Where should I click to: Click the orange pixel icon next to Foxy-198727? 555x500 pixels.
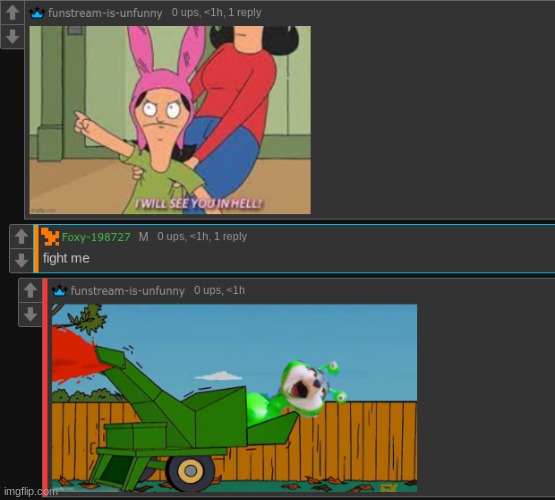tap(50, 237)
